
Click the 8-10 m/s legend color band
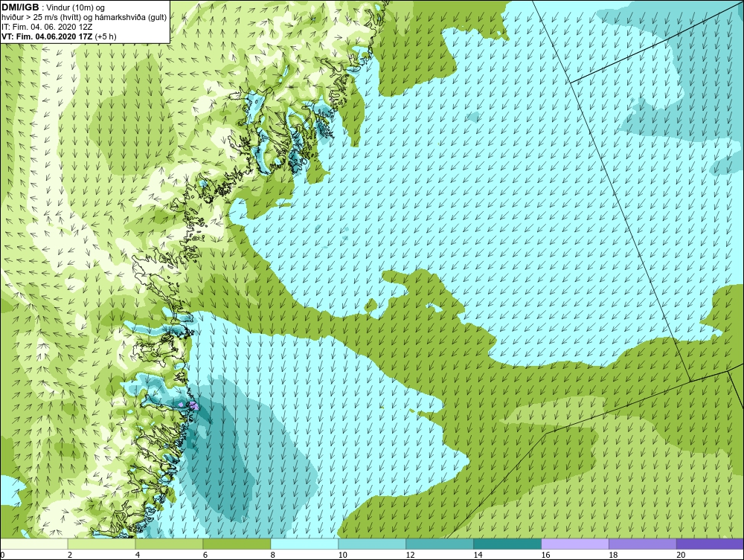[x=304, y=544]
